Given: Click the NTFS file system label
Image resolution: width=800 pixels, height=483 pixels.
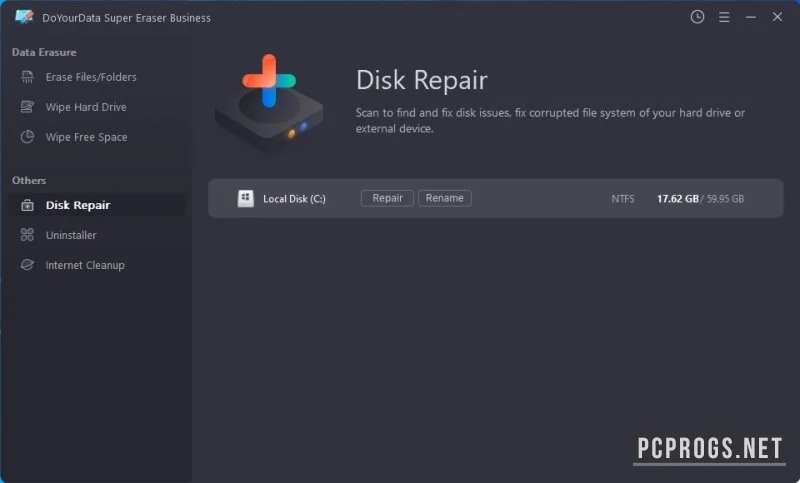Looking at the screenshot, I should (622, 199).
